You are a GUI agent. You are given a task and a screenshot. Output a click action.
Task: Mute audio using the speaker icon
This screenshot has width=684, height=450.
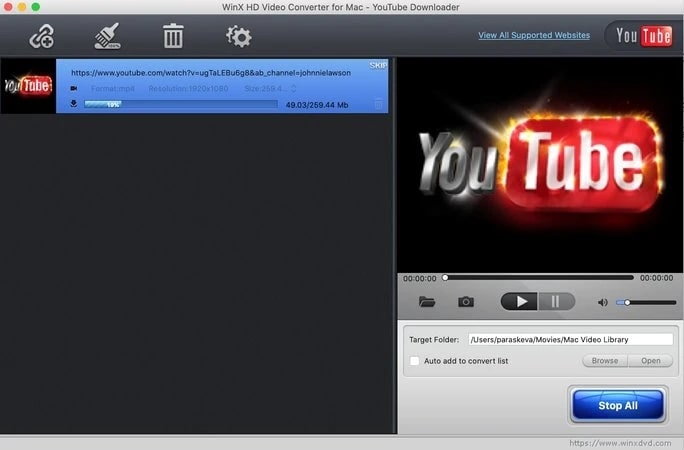click(x=602, y=302)
